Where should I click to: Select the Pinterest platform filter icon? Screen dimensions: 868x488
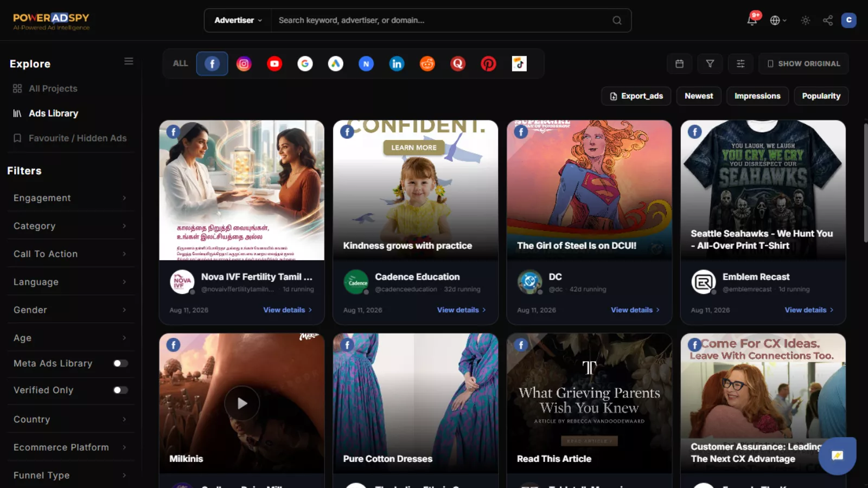pyautogui.click(x=488, y=64)
